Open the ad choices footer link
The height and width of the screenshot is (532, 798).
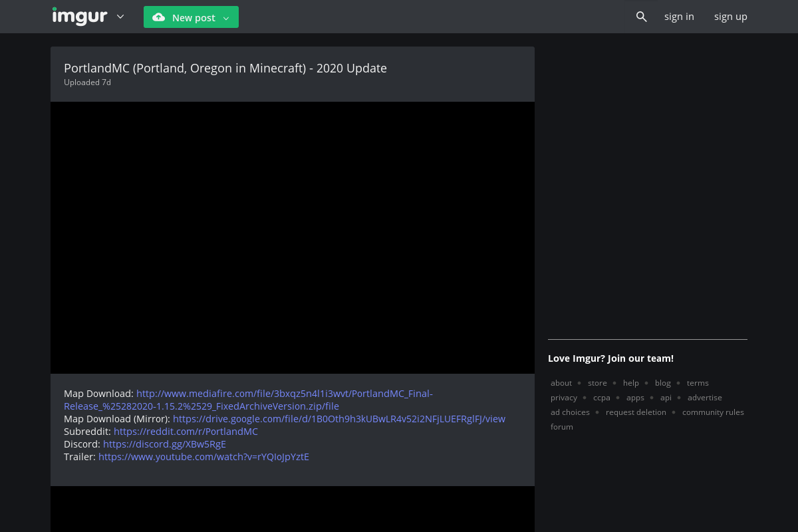point(570,412)
